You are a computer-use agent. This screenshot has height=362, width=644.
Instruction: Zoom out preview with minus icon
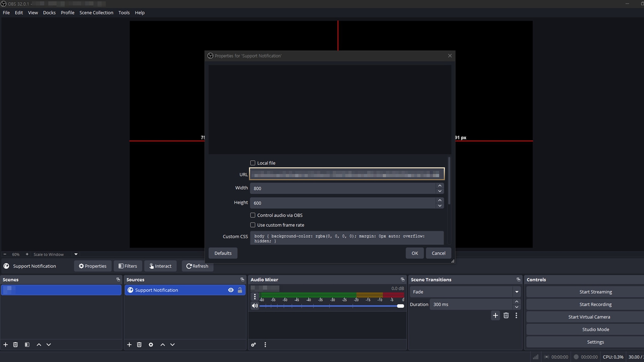click(x=5, y=254)
